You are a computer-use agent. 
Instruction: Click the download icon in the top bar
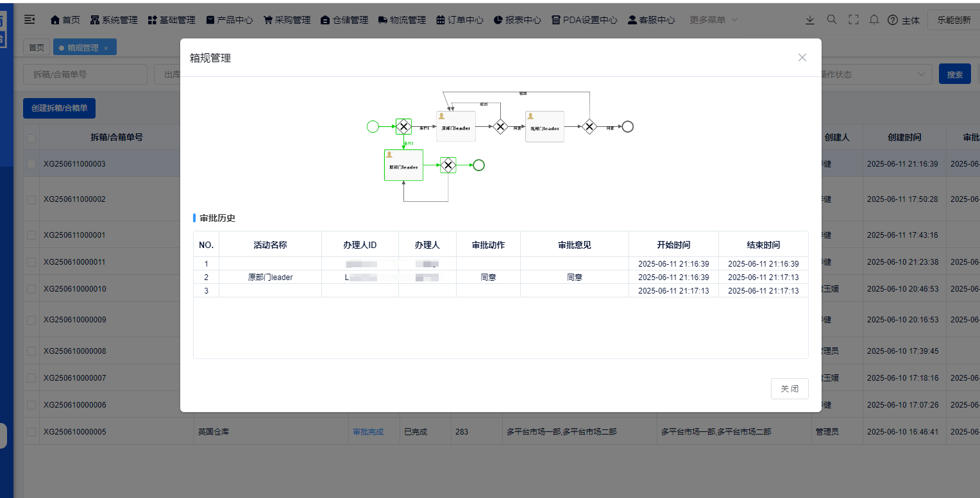[810, 19]
